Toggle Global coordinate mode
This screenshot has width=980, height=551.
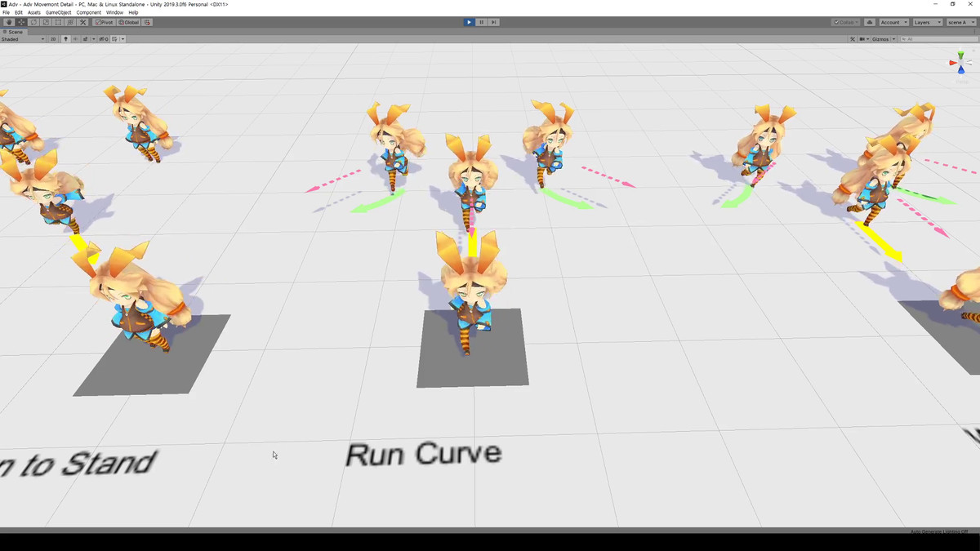coord(131,22)
